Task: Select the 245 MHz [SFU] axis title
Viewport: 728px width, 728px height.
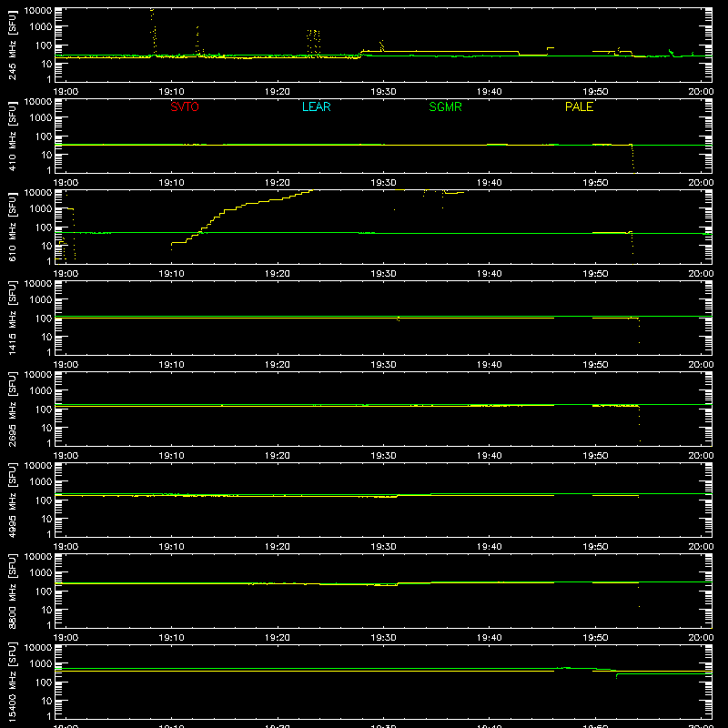Action: (x=13, y=45)
